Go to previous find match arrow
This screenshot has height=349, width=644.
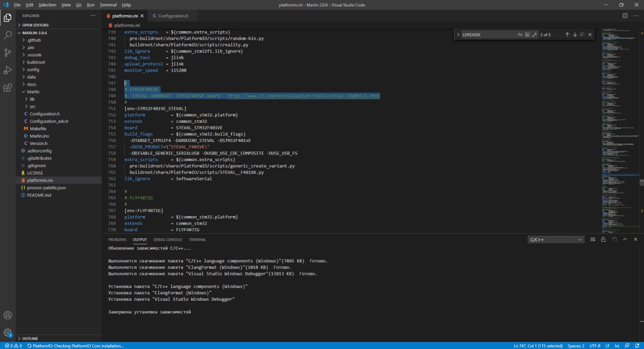point(567,35)
